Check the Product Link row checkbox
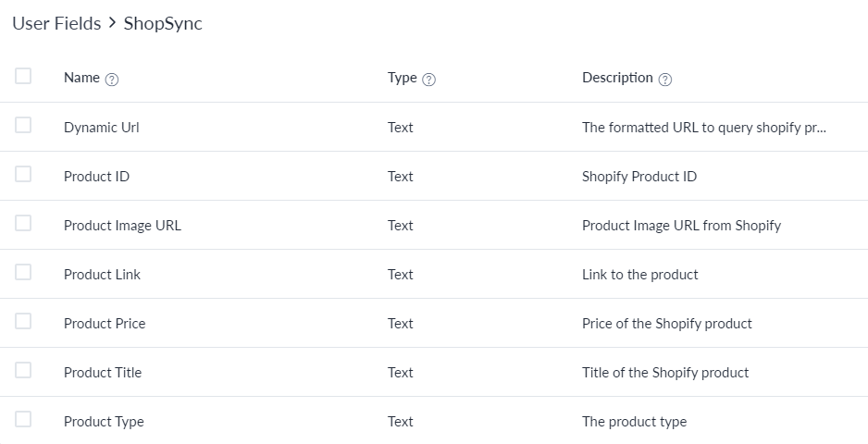Viewport: 868px width, 444px height. point(23,272)
